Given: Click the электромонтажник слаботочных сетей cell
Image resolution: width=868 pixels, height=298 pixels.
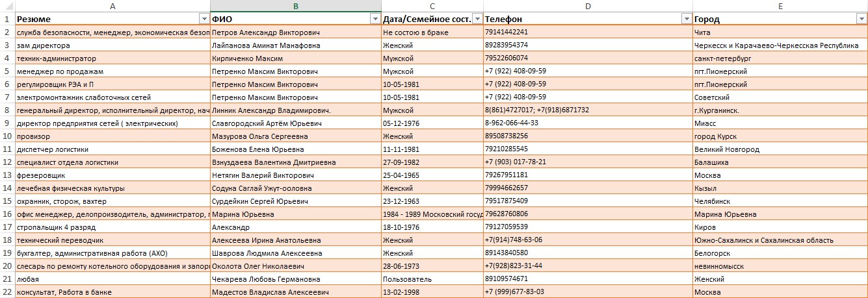Looking at the screenshot, I should (112, 97).
